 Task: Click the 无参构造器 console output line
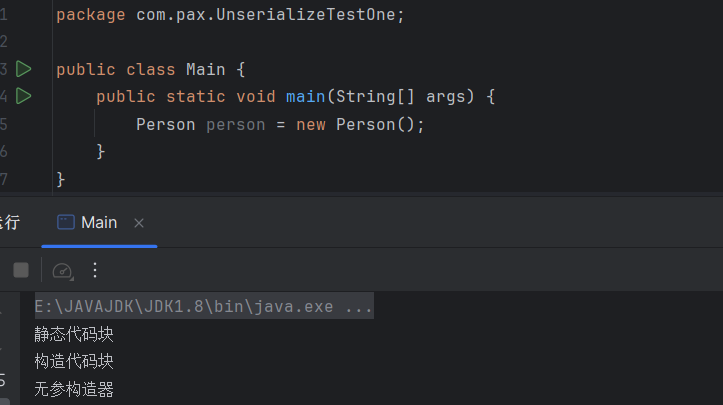[74, 389]
